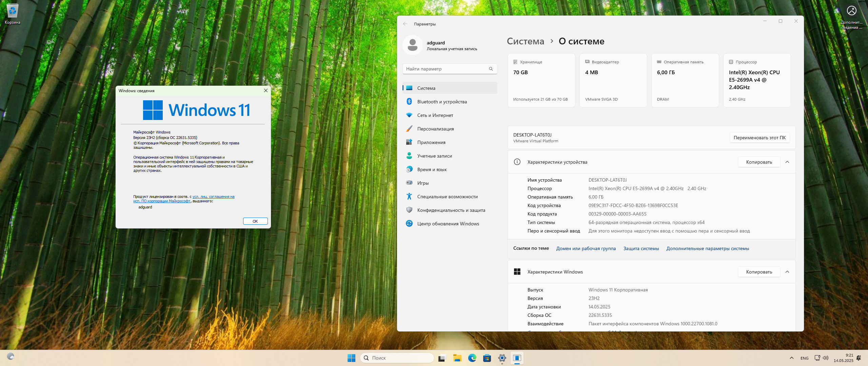This screenshot has width=868, height=366.
Task: Click the winver taskbar icon
Action: 517,358
